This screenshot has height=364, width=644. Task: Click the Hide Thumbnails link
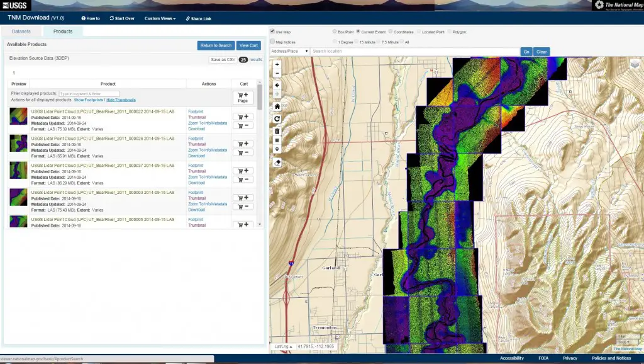(x=121, y=100)
